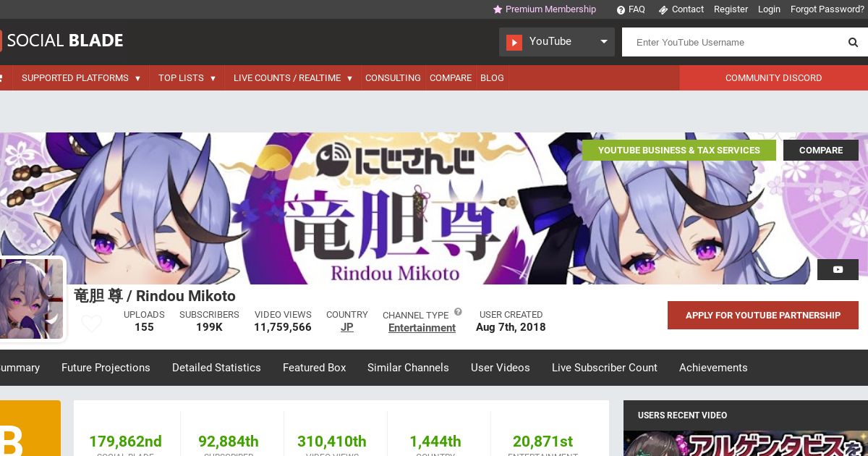Click the FAQ link

637,9
